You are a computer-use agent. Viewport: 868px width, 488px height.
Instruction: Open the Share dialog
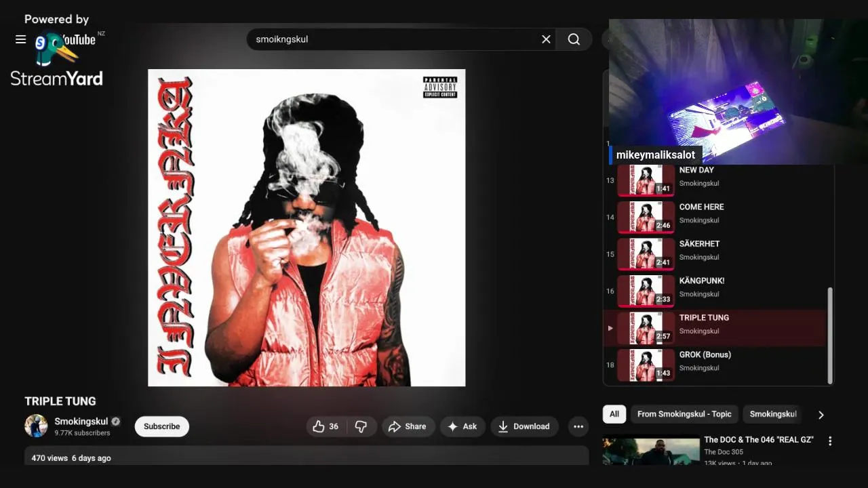[408, 426]
